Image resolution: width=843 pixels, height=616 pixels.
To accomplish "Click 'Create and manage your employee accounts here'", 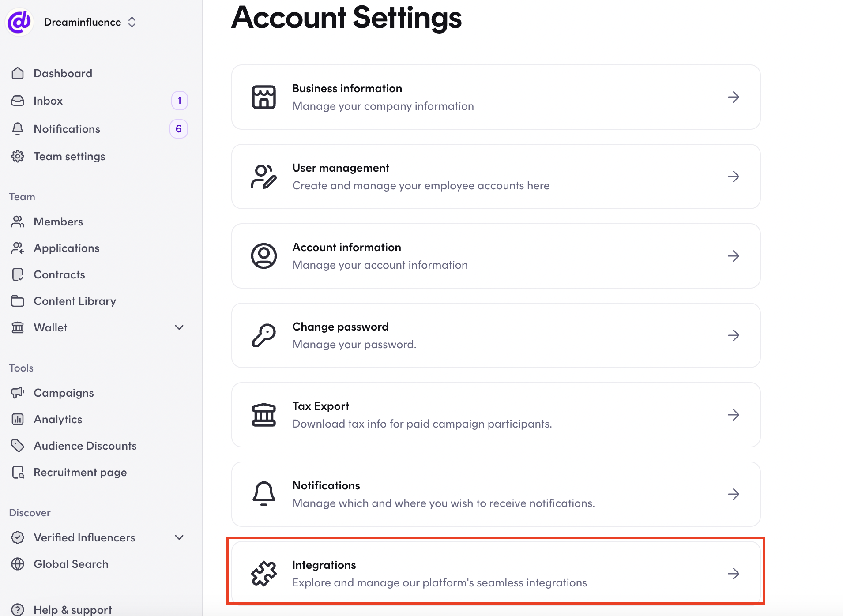I will 421,186.
